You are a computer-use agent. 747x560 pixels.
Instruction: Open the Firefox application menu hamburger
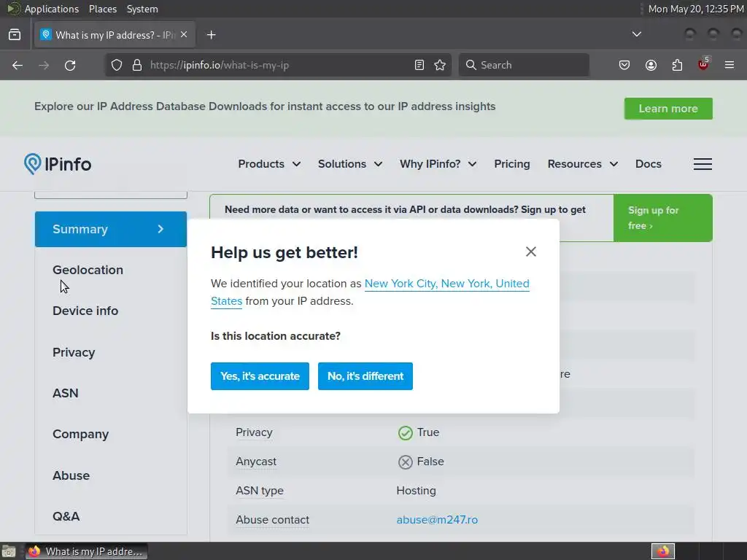729,65
